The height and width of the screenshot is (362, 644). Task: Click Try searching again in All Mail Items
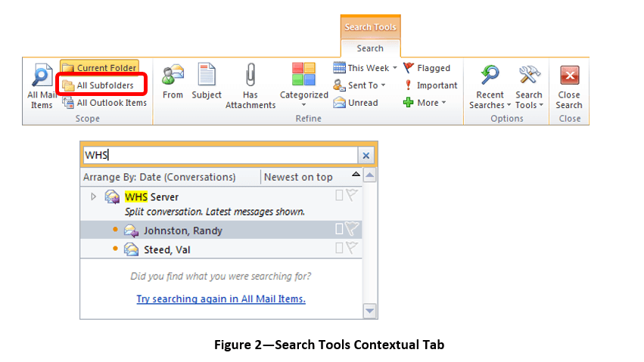pos(221,299)
